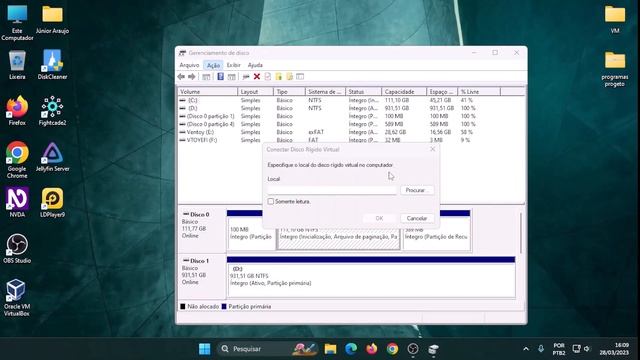The image size is (640, 360).
Task: Sort by the Volume column header
Action: click(207, 92)
